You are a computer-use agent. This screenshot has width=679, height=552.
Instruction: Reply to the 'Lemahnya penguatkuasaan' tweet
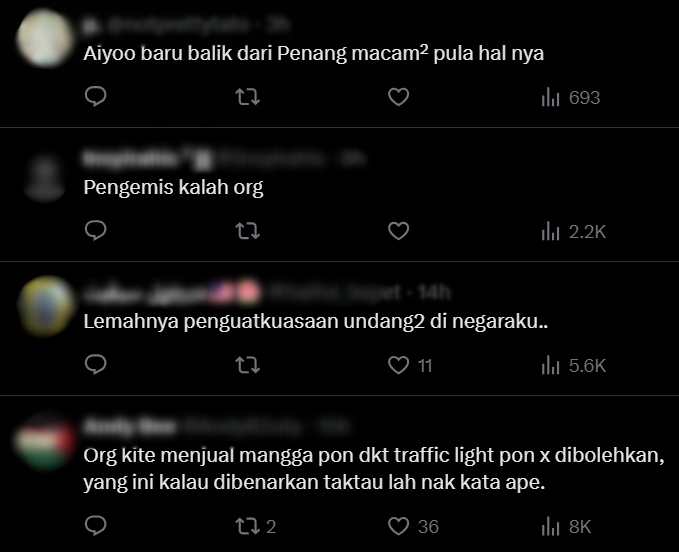click(95, 365)
